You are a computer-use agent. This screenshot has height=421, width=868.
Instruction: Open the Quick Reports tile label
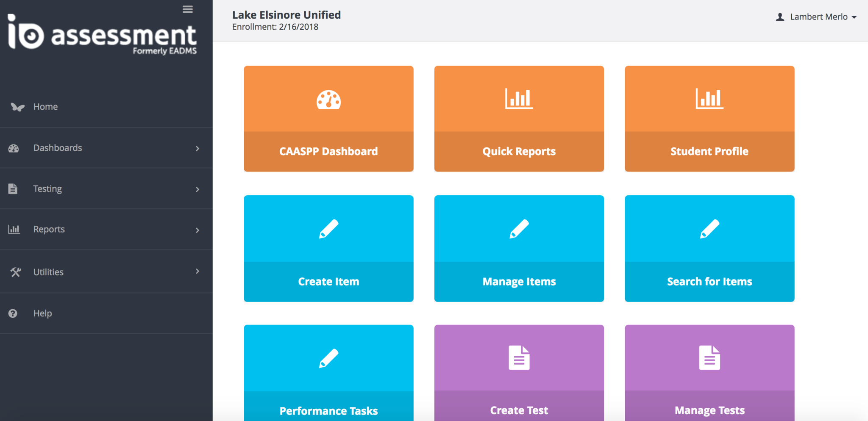(519, 152)
